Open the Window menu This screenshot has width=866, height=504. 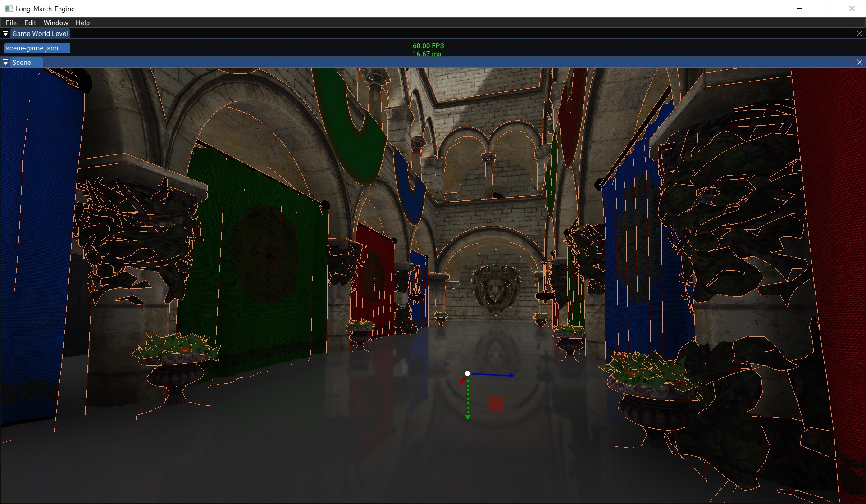[x=56, y=23]
